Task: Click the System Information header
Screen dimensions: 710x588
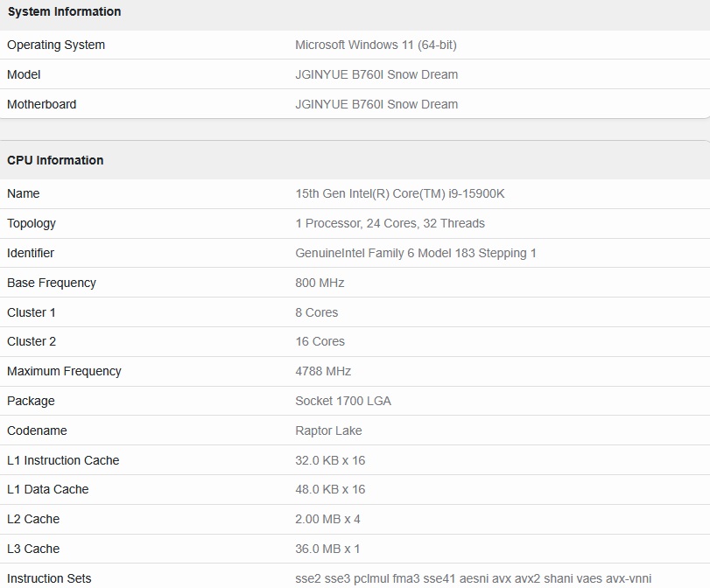Action: [64, 11]
